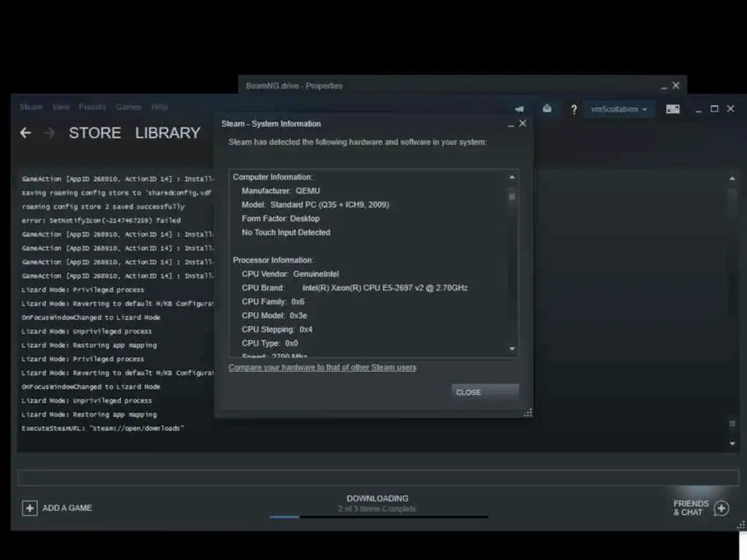Click the ADD A GAME label

pos(67,508)
